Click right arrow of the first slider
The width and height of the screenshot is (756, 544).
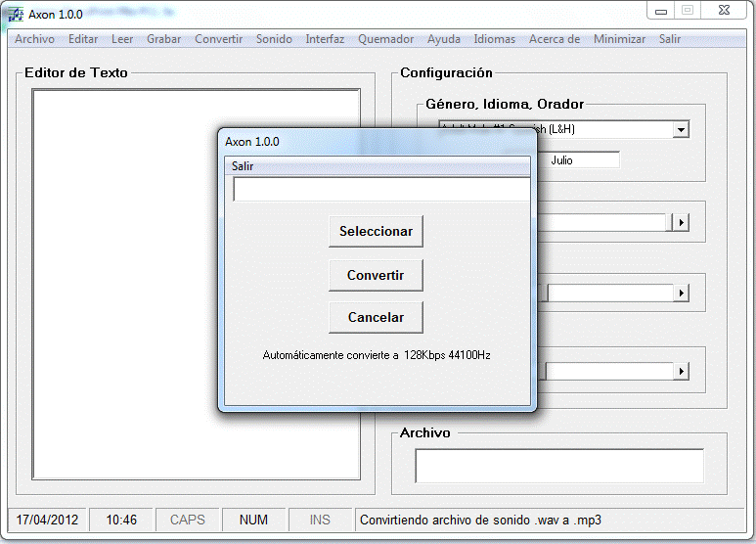coord(681,223)
